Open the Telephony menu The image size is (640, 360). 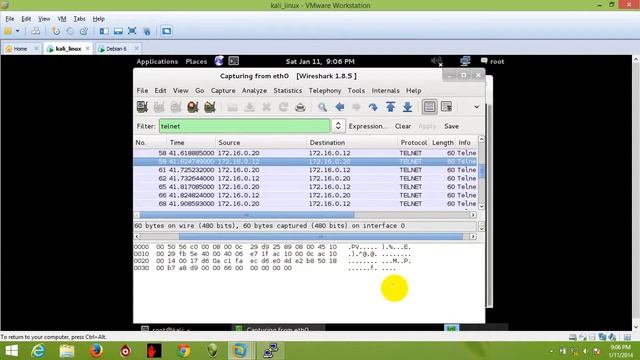(x=325, y=91)
